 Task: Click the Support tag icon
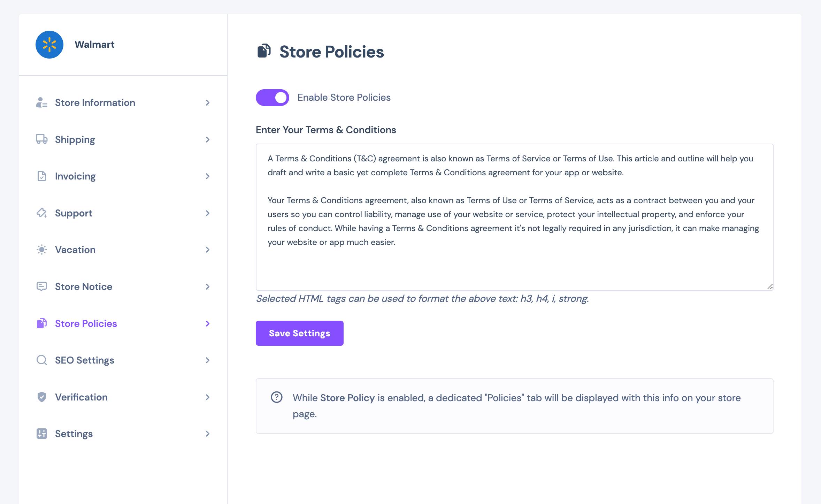[x=42, y=213]
